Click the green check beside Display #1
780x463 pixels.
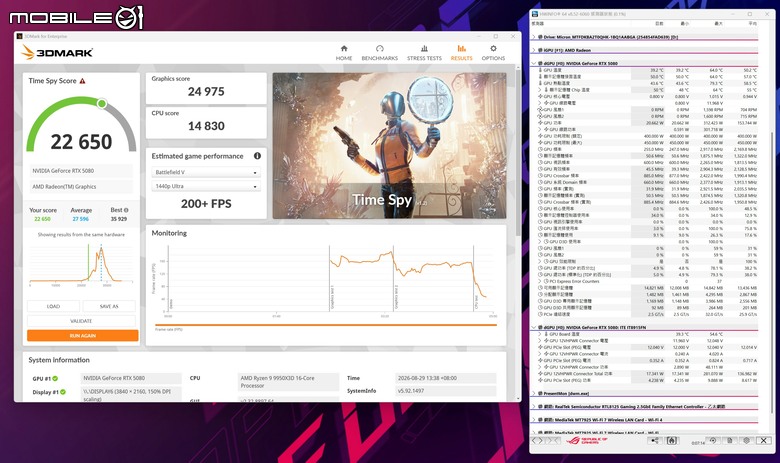[63, 392]
